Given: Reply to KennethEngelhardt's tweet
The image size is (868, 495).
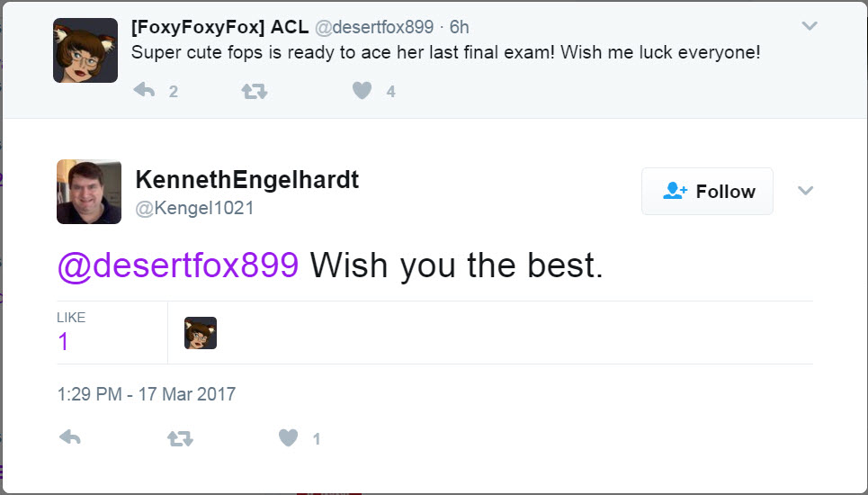Looking at the screenshot, I should click(x=70, y=437).
